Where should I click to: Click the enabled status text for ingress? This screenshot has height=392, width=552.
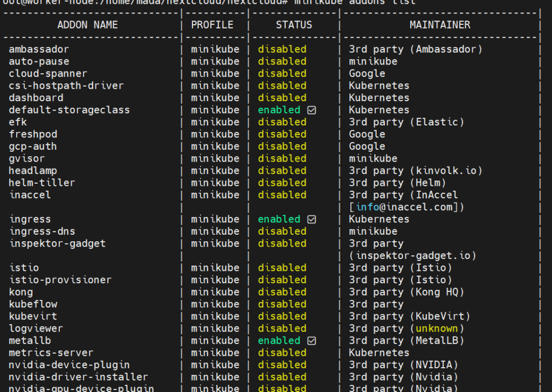279,219
